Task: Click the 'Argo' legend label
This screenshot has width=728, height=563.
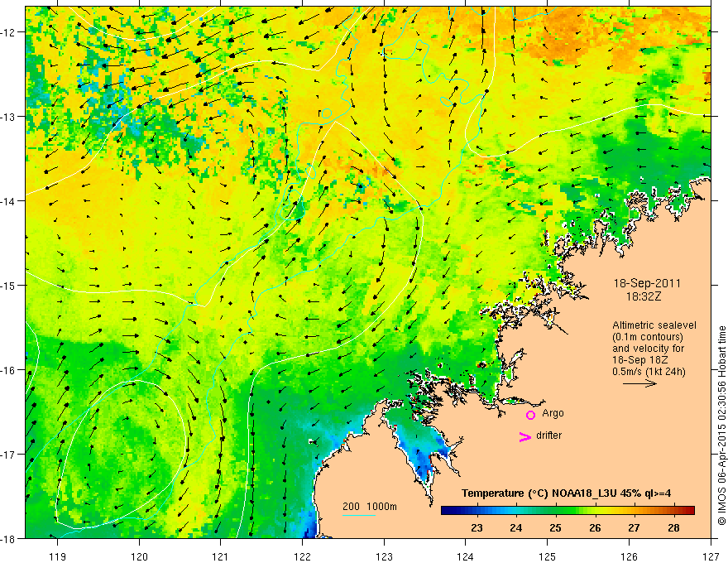Action: pos(553,413)
